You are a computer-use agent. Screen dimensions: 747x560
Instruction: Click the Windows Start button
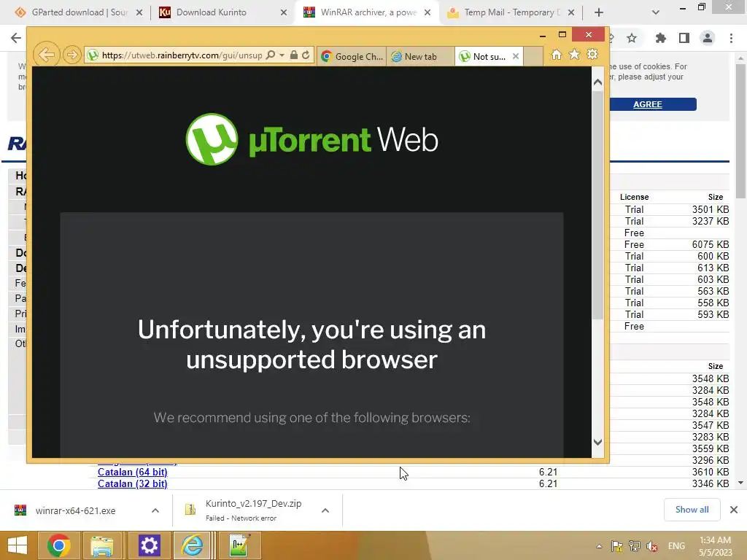click(18, 545)
